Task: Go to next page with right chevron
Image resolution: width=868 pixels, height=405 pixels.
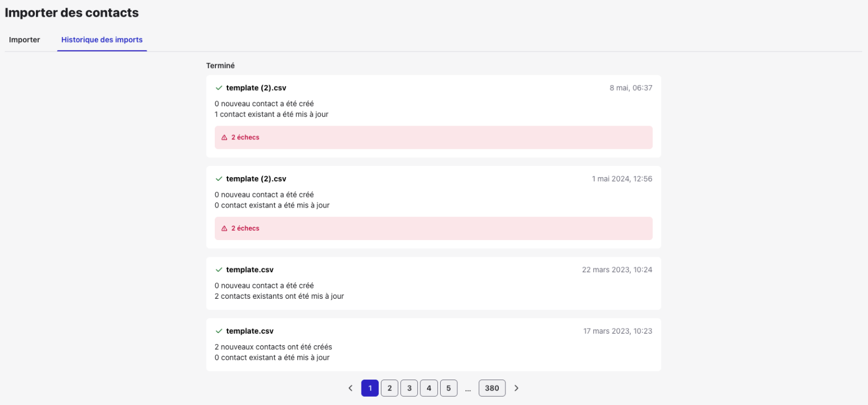Action: (516, 388)
